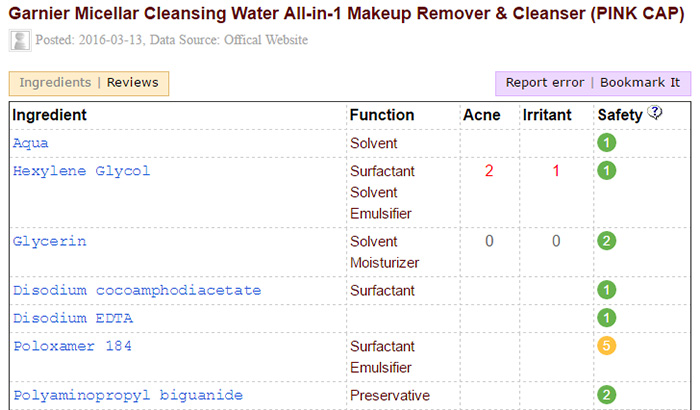
Task: Open the Reviews tab
Action: tap(133, 83)
